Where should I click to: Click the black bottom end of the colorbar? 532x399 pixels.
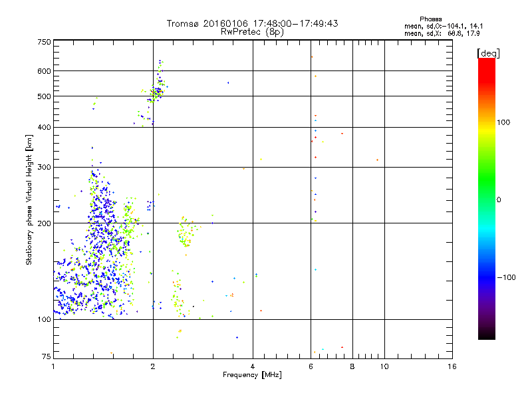point(487,334)
